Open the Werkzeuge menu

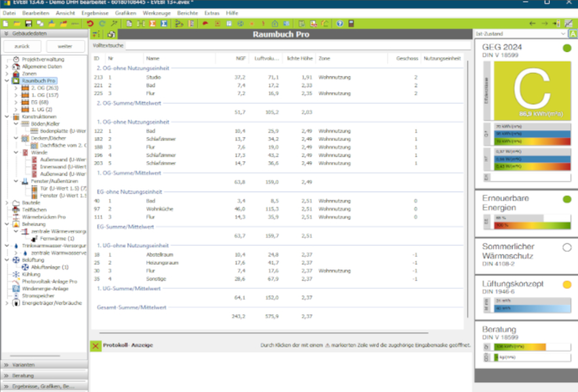[156, 13]
